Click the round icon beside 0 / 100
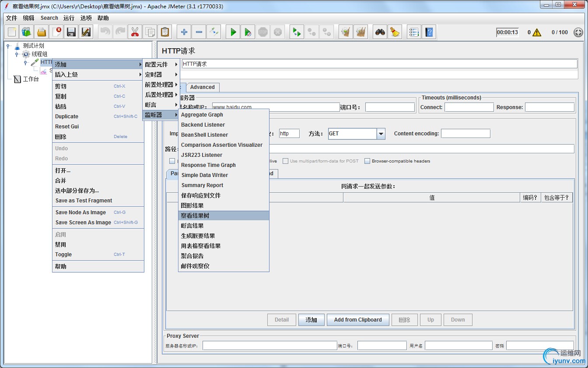This screenshot has width=588, height=368. pos(578,32)
